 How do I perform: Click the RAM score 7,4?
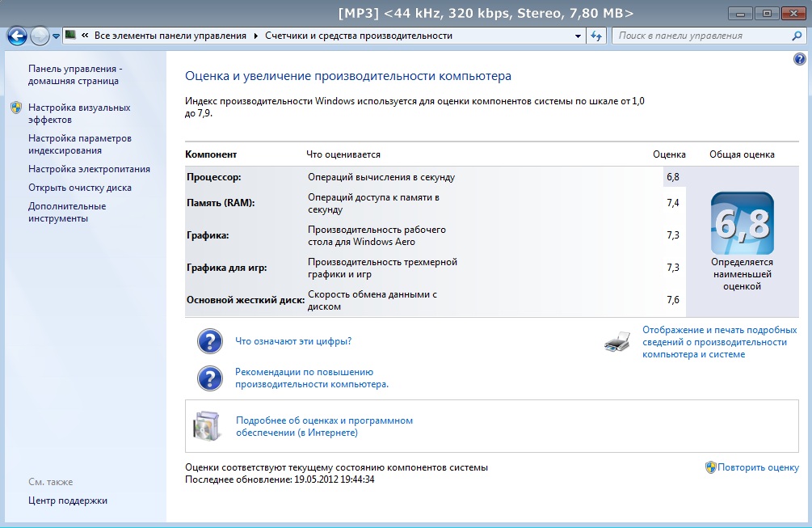673,203
